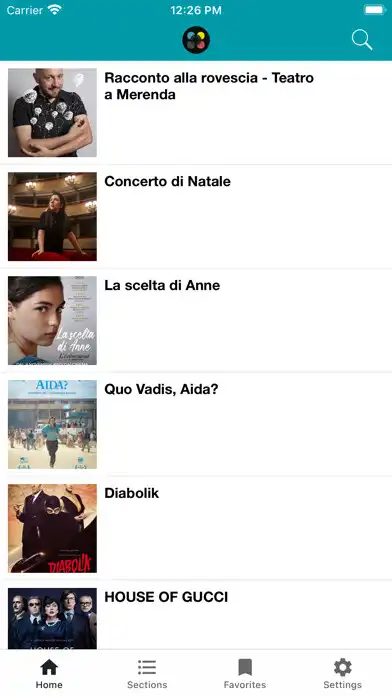The height and width of the screenshot is (696, 392).
Task: Select the Sections tab label
Action: [147, 684]
